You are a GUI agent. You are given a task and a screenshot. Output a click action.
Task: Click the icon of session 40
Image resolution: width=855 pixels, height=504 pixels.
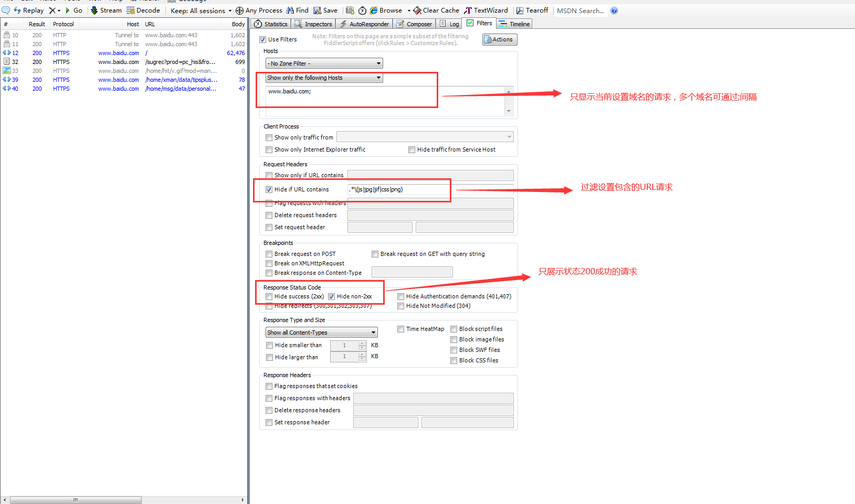pos(7,89)
